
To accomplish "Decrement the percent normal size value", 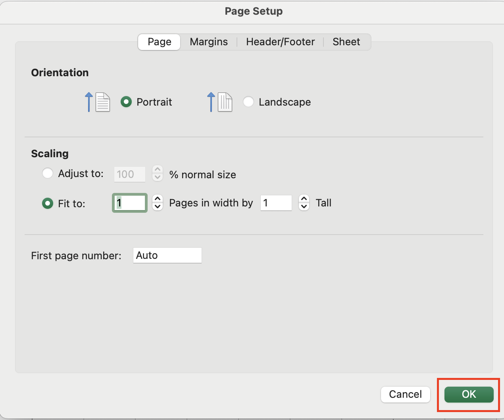I will (157, 178).
